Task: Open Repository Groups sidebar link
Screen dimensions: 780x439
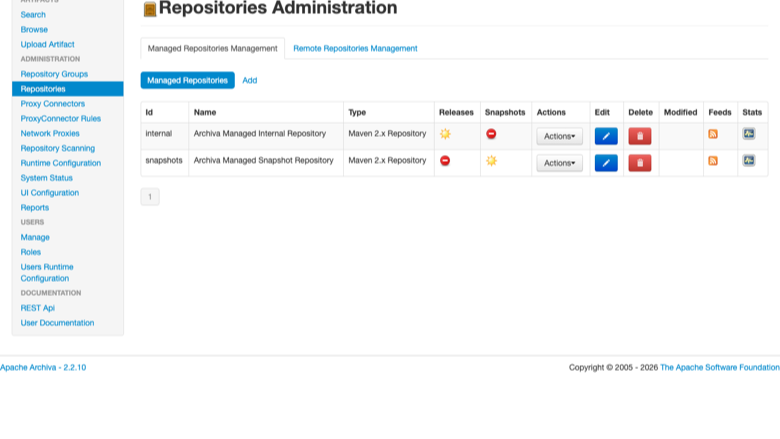Action: click(54, 74)
